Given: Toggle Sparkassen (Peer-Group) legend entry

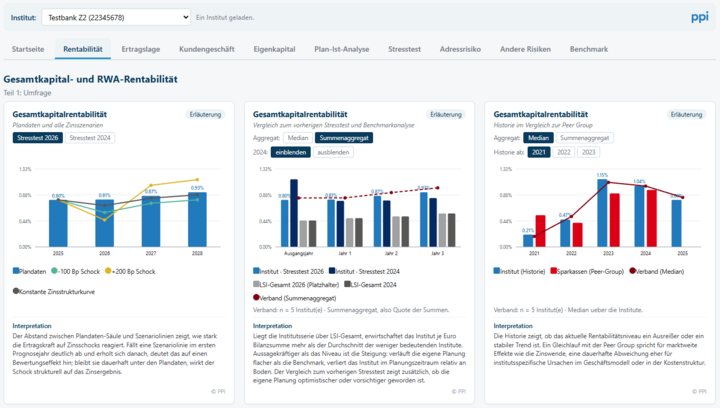Looking at the screenshot, I should [587, 271].
